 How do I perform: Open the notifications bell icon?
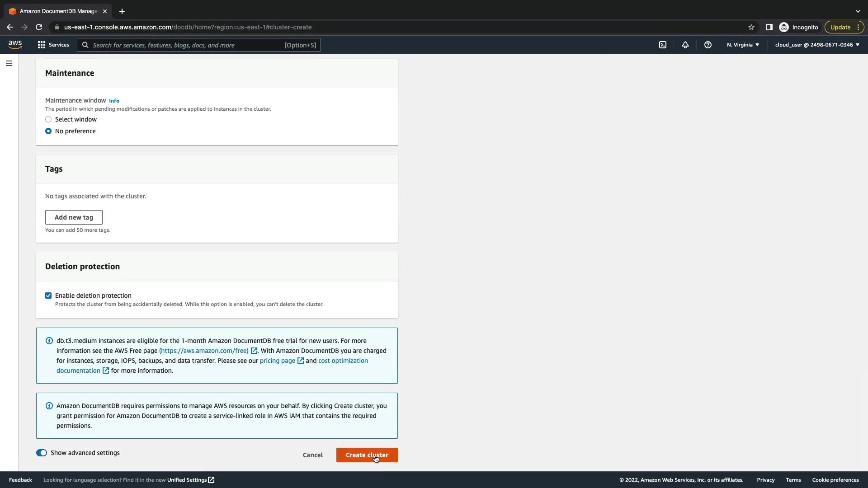[x=685, y=45]
